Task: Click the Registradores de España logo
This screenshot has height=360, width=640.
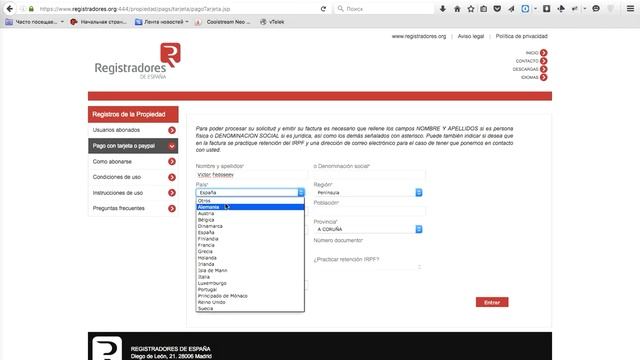Action: (138, 61)
